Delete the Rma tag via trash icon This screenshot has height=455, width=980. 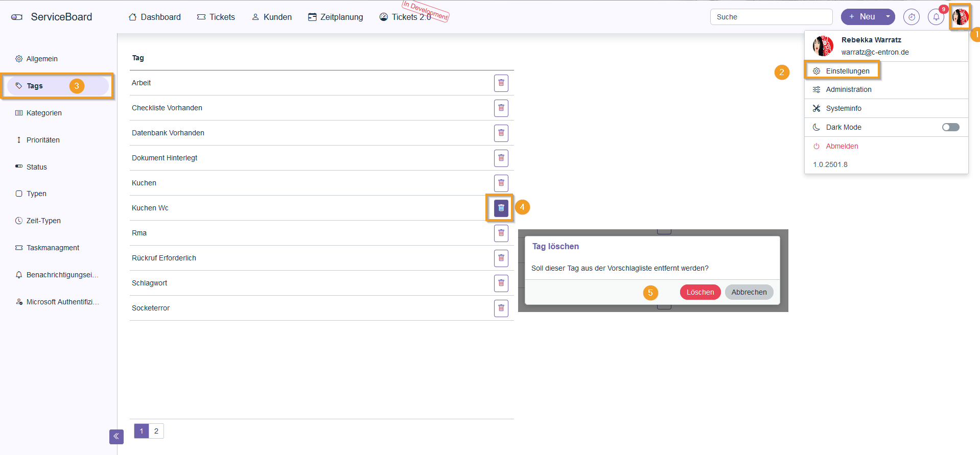click(501, 233)
